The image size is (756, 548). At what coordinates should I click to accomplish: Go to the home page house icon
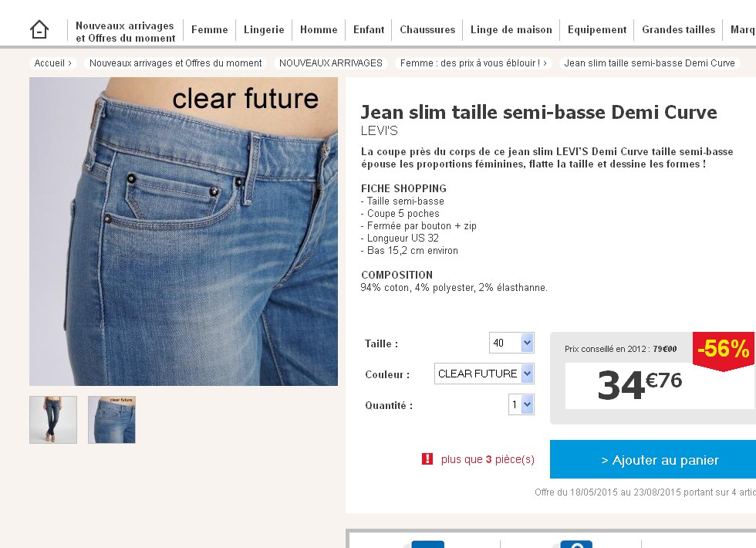coord(39,29)
